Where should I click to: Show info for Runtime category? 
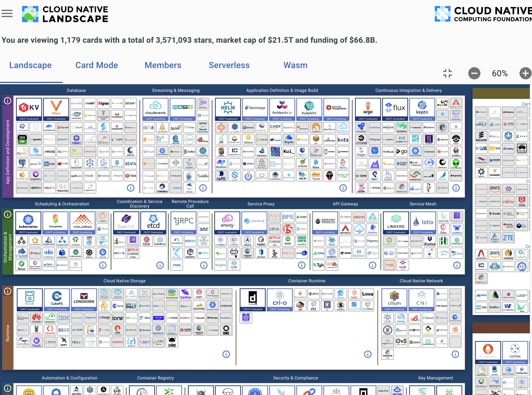click(8, 291)
